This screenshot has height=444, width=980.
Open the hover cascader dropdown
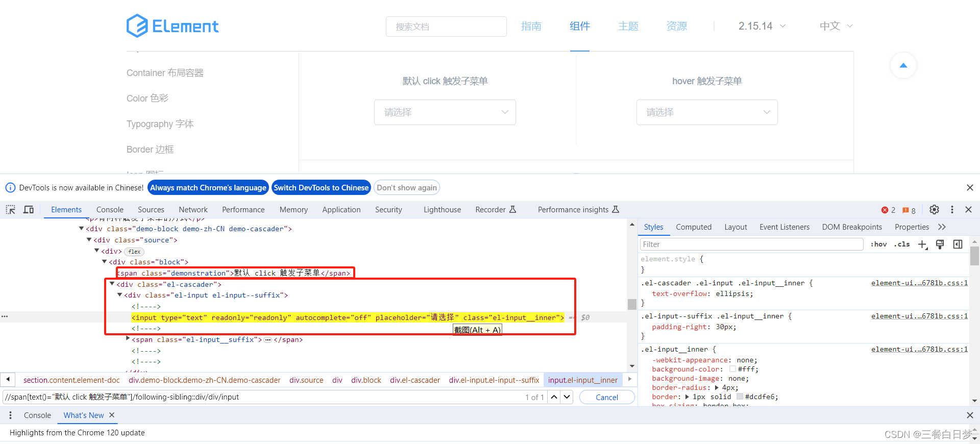[x=707, y=112]
